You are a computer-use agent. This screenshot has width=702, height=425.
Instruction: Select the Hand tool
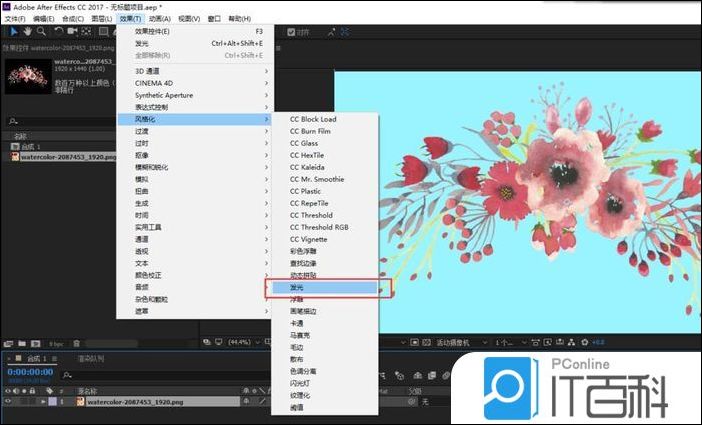point(27,32)
